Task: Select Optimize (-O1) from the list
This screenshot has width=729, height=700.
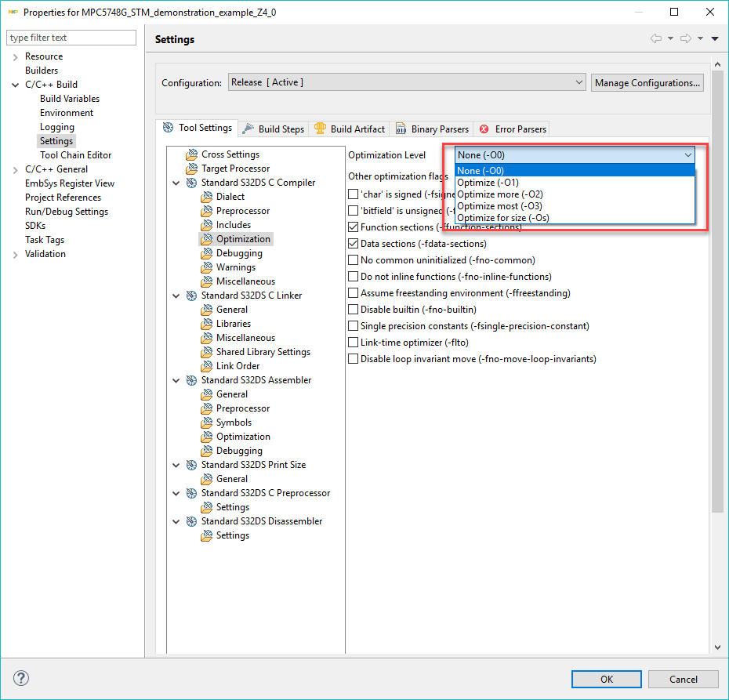Action: click(575, 183)
